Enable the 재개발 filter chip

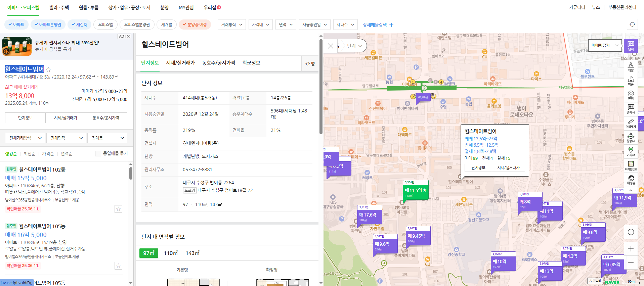(167, 25)
